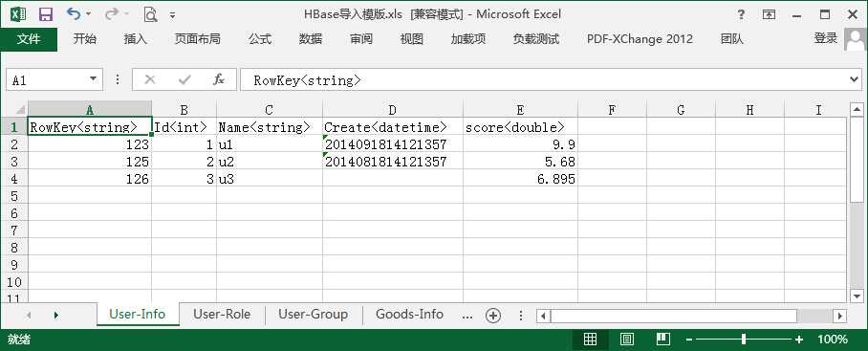Click the Redo arrow icon
Image resolution: width=868 pixels, height=351 pixels.
coord(112,13)
